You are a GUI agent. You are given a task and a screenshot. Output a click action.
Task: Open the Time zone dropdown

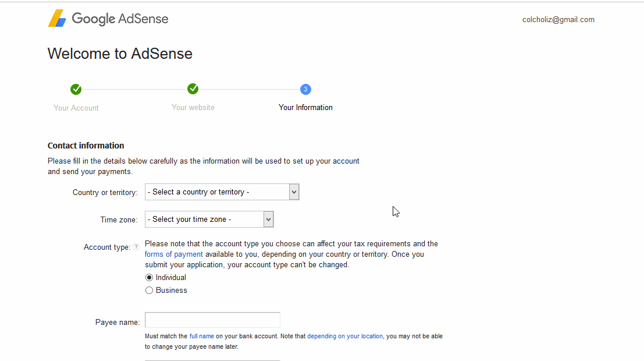[x=209, y=219]
